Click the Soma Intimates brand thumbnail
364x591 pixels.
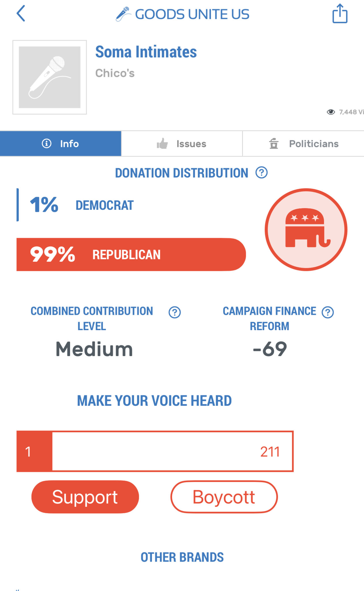(50, 76)
